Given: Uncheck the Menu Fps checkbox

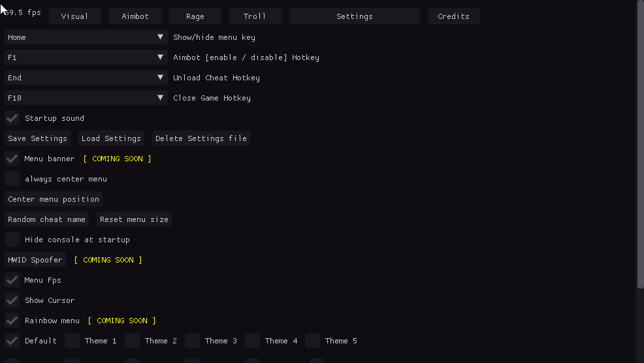Looking at the screenshot, I should (x=12, y=280).
